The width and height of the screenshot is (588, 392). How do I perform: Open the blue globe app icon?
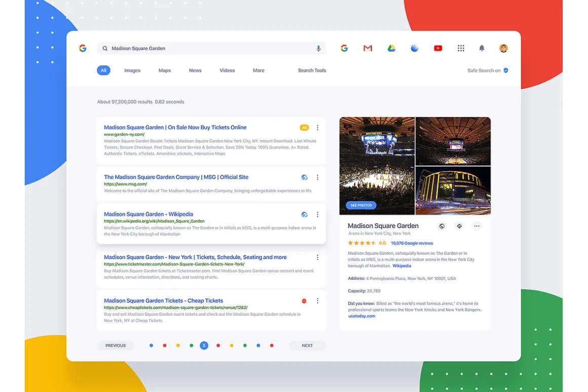tap(414, 48)
